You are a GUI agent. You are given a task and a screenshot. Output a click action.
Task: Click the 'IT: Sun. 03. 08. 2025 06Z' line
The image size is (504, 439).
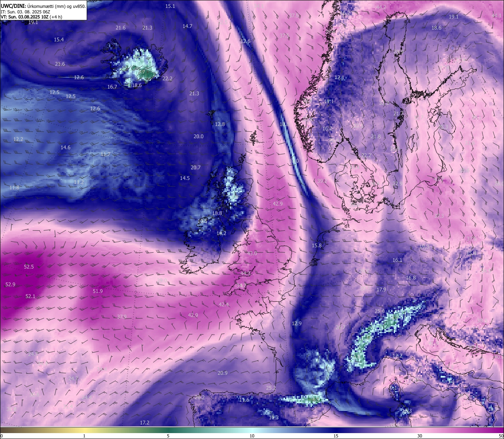tap(26, 12)
